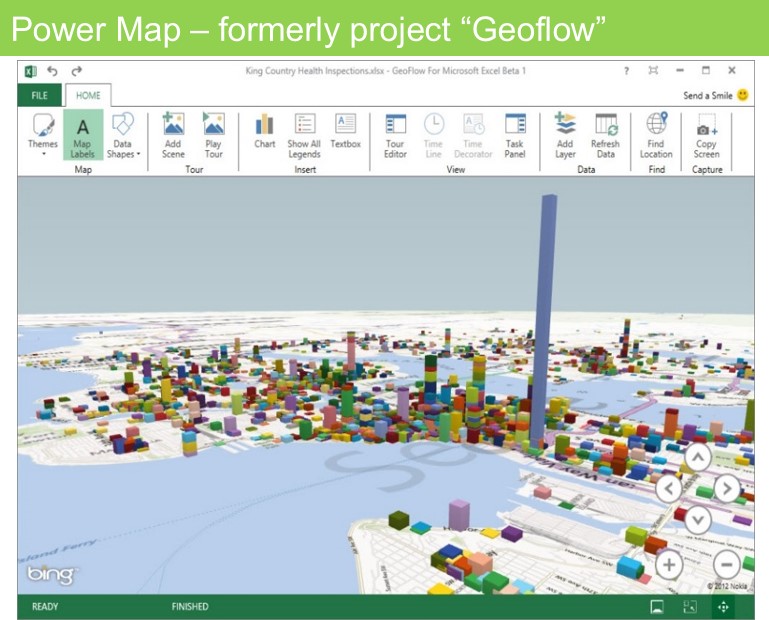Click the Time Decorator button

tap(473, 134)
